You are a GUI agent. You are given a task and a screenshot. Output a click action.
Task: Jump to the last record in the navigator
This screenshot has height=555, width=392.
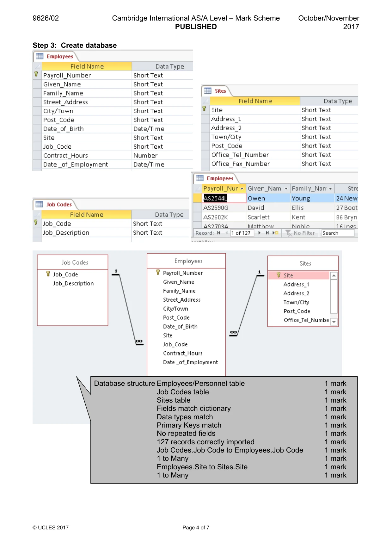coord(267,233)
